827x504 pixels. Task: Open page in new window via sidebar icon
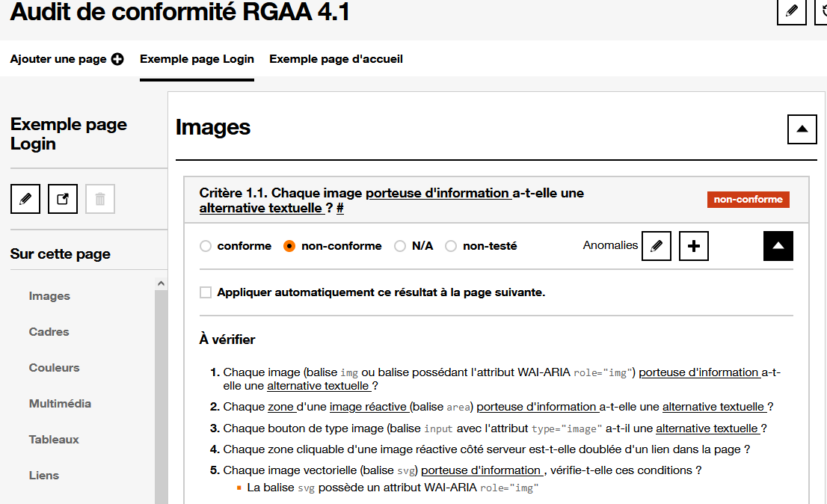click(63, 199)
